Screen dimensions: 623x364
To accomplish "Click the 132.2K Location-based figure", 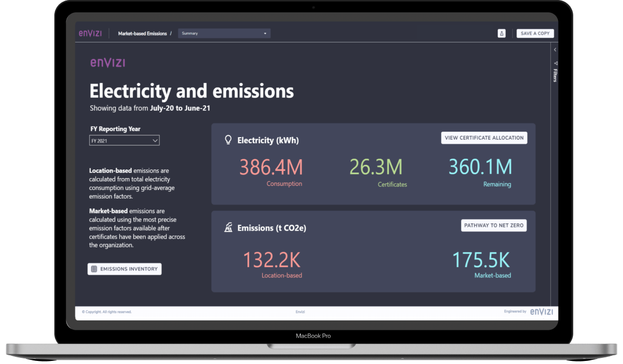I will point(272,260).
